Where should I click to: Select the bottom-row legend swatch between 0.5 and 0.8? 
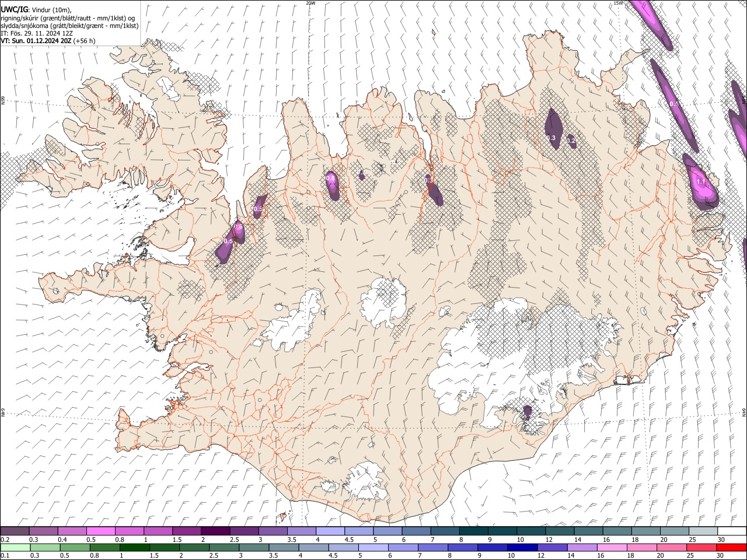pos(75,547)
